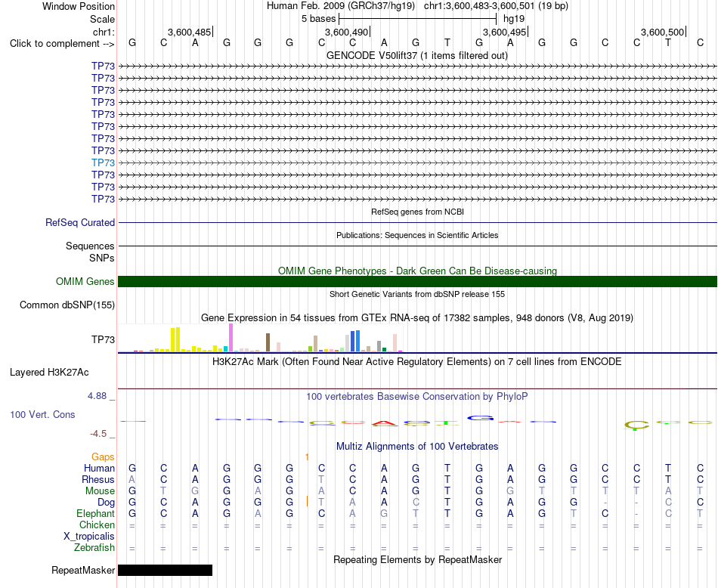The height and width of the screenshot is (588, 718).
Task: Click the Dog species row label
Action: [106, 503]
